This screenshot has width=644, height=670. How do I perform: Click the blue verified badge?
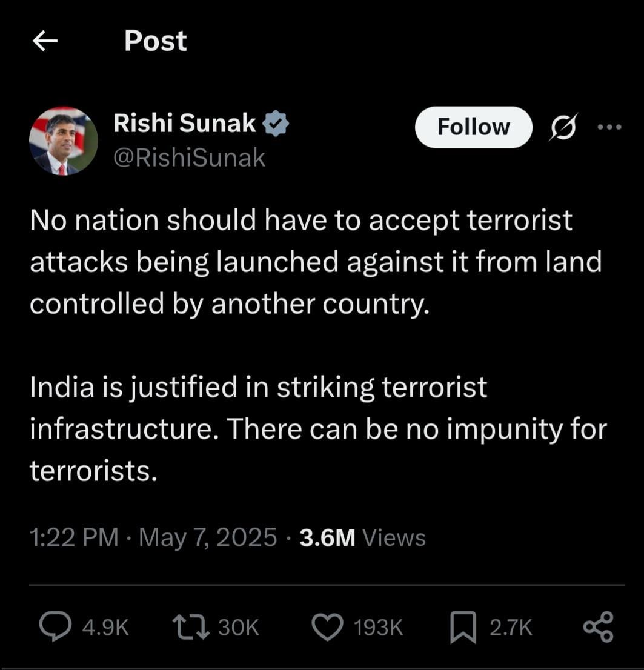tap(276, 124)
